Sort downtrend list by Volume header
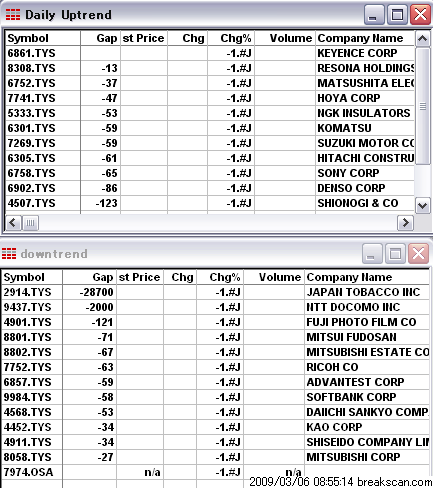Viewport: 433px width, 488px height. [x=274, y=277]
